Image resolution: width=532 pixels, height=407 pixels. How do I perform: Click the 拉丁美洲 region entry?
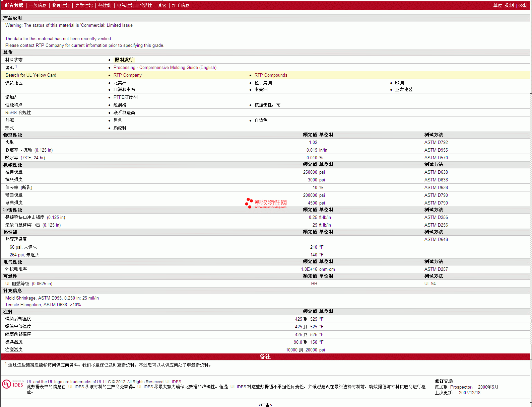tap(263, 83)
